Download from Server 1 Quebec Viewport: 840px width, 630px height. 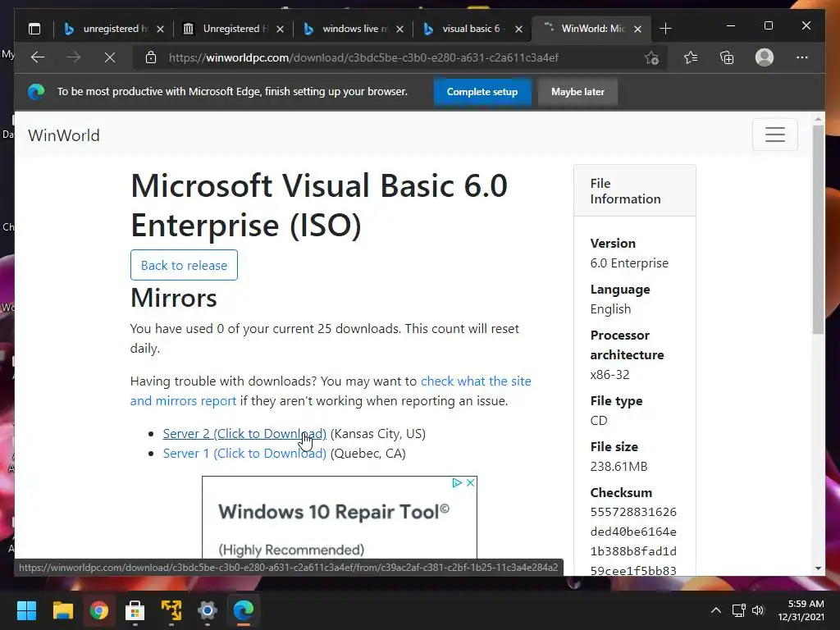pyautogui.click(x=244, y=453)
